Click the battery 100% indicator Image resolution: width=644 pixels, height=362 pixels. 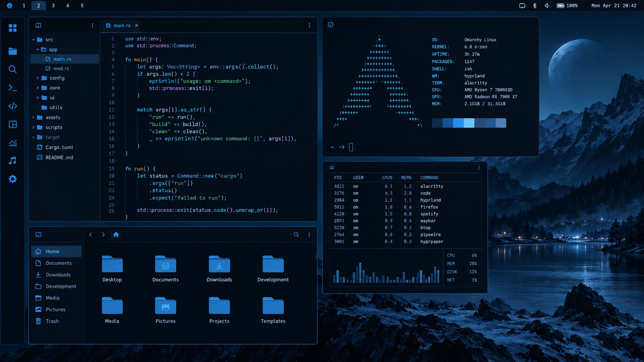(x=567, y=6)
